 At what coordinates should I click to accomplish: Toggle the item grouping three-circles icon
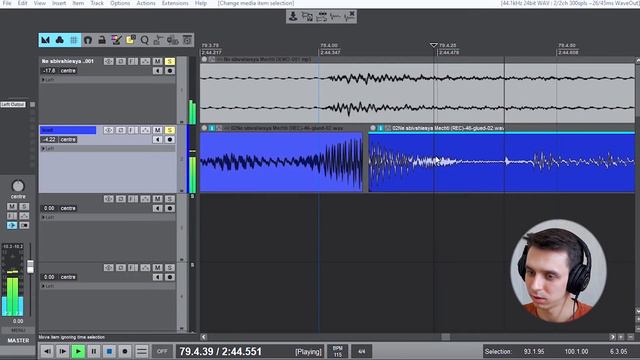point(60,40)
